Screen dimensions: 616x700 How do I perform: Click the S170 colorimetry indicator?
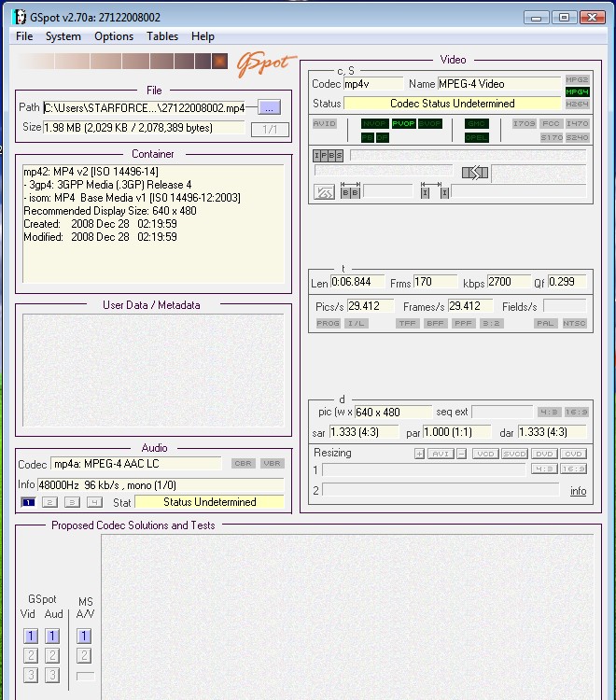click(552, 137)
